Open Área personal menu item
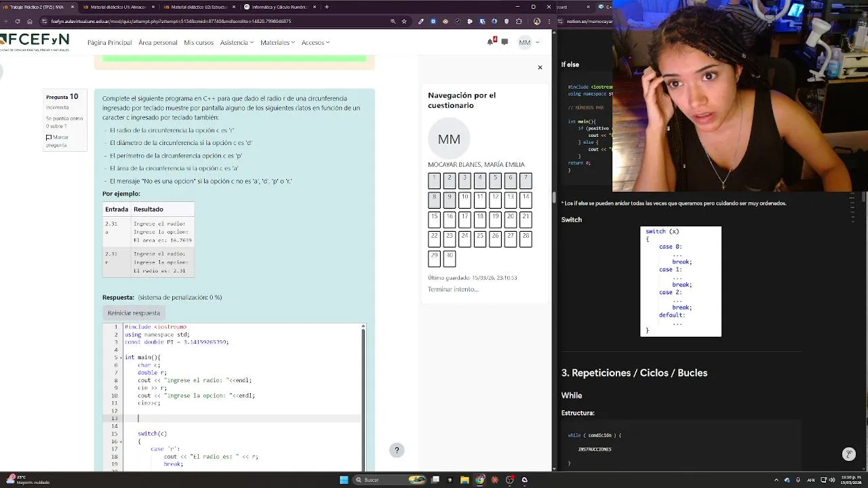Viewport: 868px width, 488px height. coord(157,42)
